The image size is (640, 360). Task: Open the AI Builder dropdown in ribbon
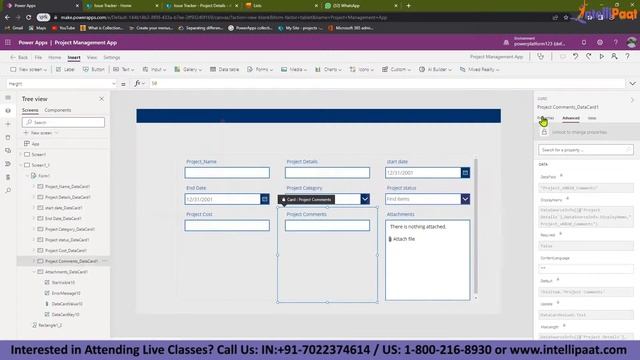coord(435,69)
